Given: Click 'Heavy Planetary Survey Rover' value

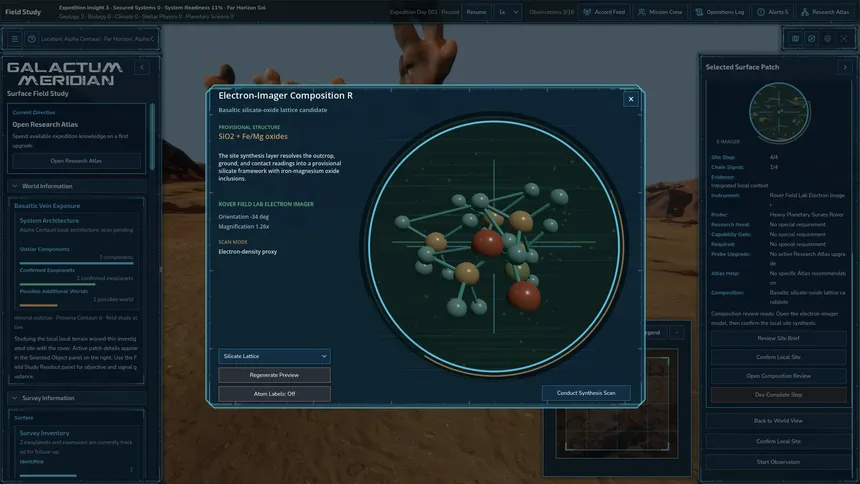Looking at the screenshot, I should (806, 215).
